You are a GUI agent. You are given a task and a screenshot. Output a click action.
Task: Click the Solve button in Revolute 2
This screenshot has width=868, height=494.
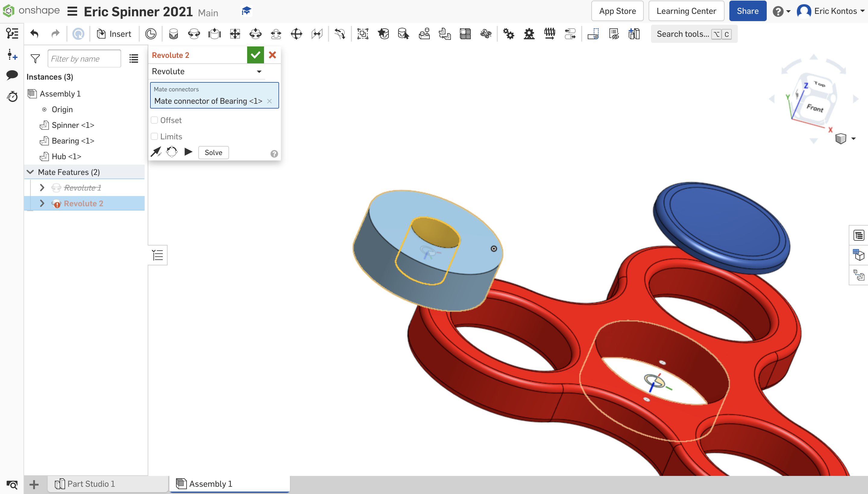(213, 152)
